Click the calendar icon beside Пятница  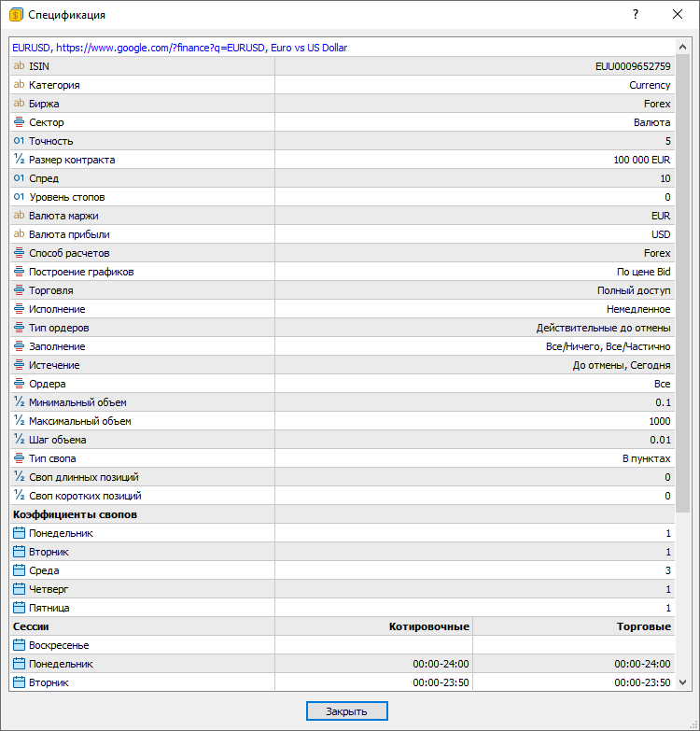coord(19,608)
